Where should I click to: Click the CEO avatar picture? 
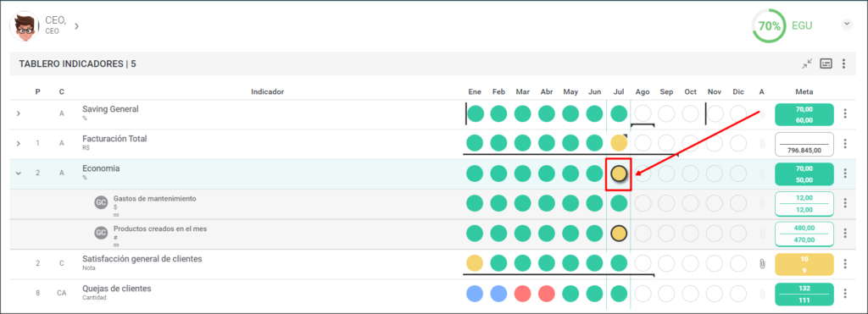[x=25, y=26]
